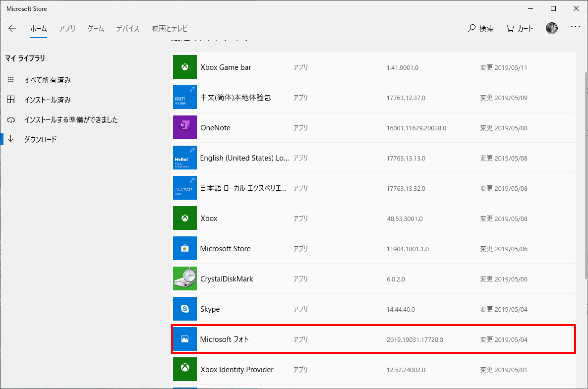The height and width of the screenshot is (389, 588).
Task: Click version 6.0.2.0 text
Action: point(396,279)
